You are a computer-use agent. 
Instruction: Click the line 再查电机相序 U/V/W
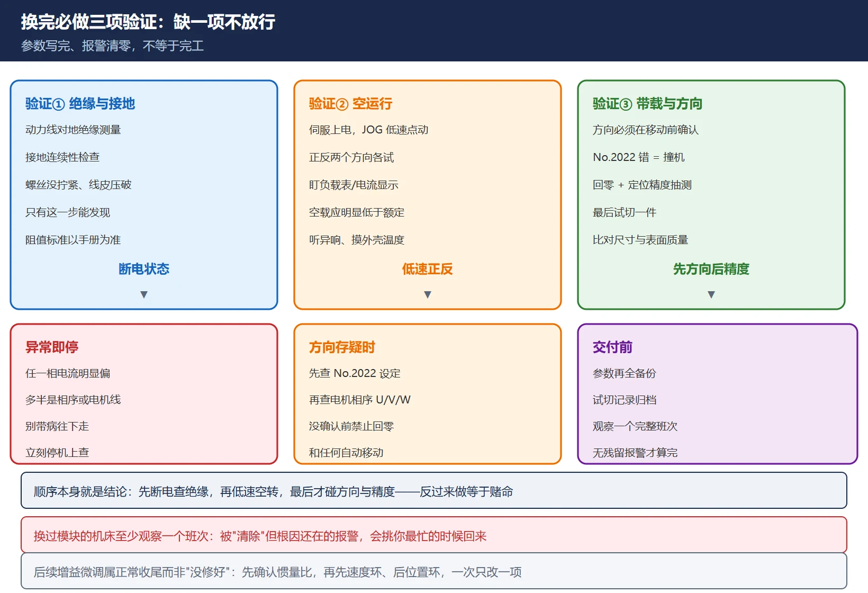[360, 400]
